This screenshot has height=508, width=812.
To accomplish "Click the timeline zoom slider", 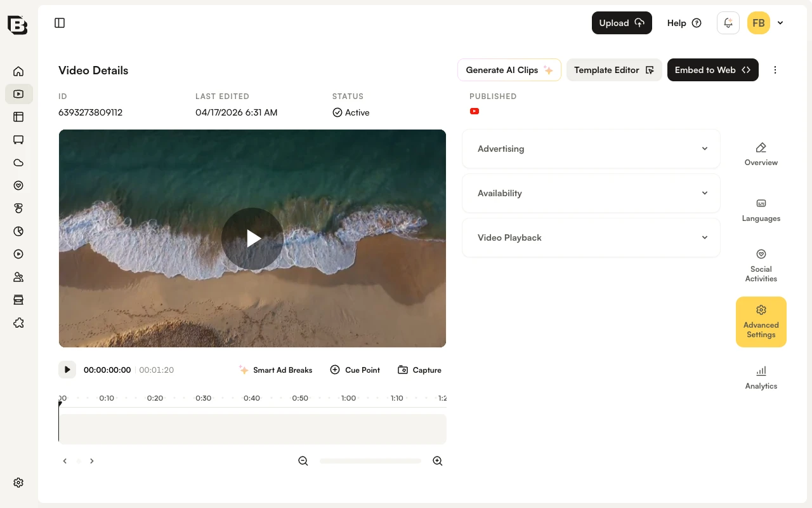I will pos(370,461).
